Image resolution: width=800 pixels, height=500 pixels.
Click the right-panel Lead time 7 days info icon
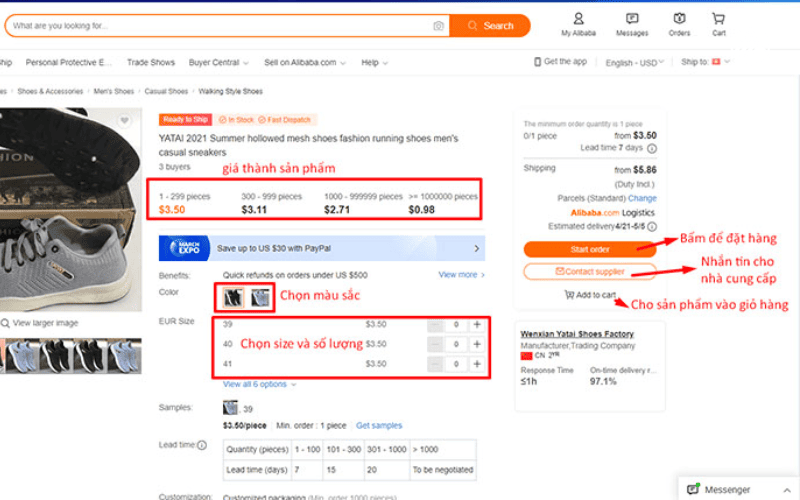pyautogui.click(x=652, y=148)
